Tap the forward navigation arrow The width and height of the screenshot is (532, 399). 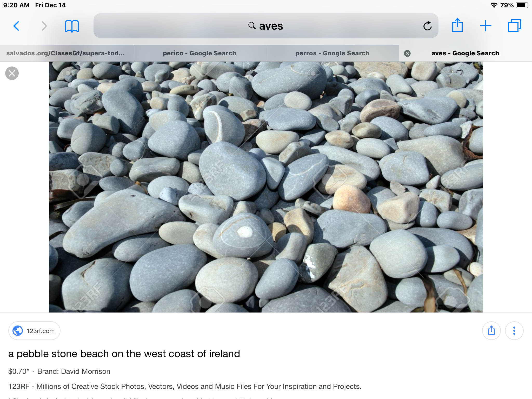click(x=44, y=26)
